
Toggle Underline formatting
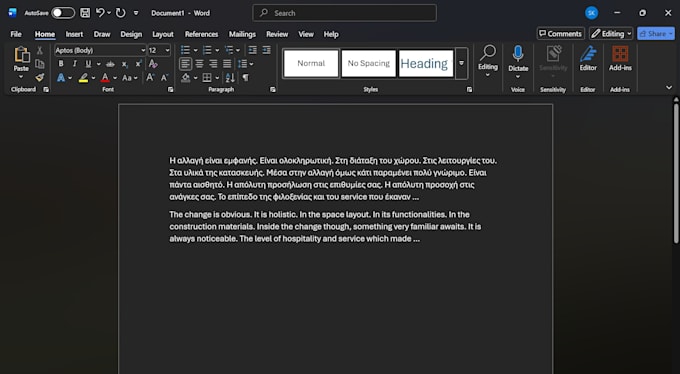tap(88, 64)
